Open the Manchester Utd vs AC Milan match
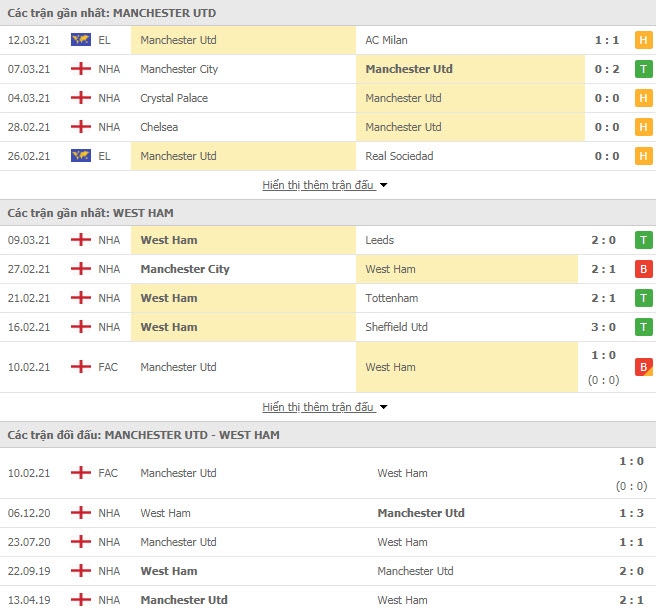Viewport: 656px width, 614px height. pyautogui.click(x=328, y=40)
